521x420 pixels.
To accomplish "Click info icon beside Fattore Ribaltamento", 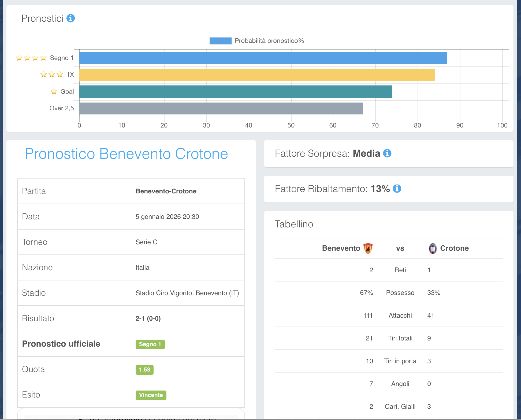I will click(397, 189).
